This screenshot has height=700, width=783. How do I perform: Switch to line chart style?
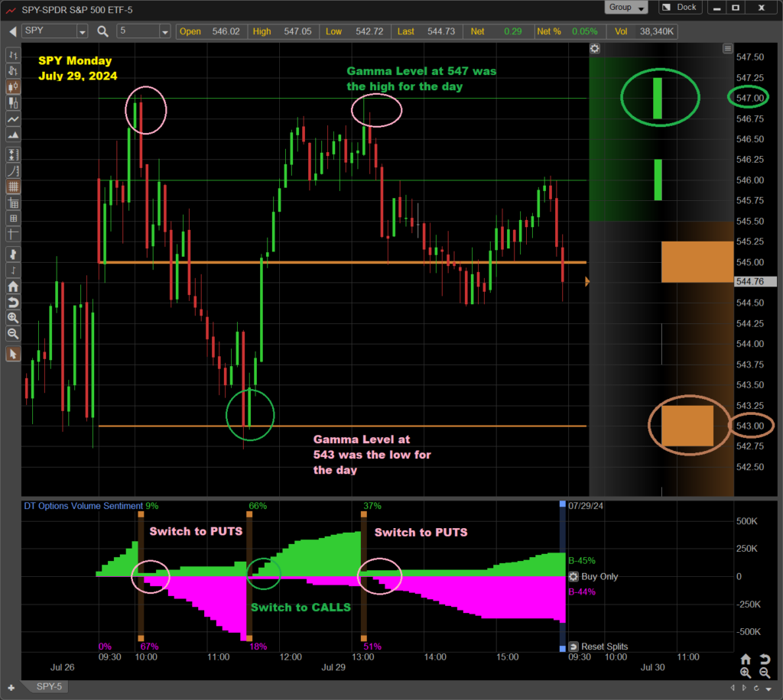click(13, 120)
